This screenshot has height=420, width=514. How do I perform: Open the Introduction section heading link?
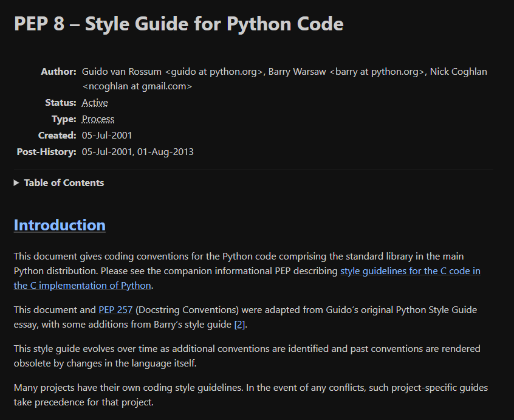click(60, 225)
